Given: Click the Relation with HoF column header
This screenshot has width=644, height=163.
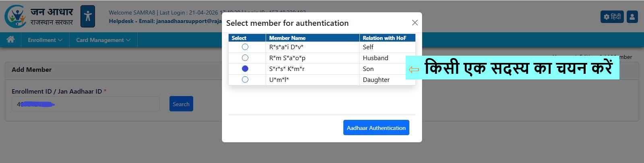Looking at the screenshot, I should tap(384, 38).
